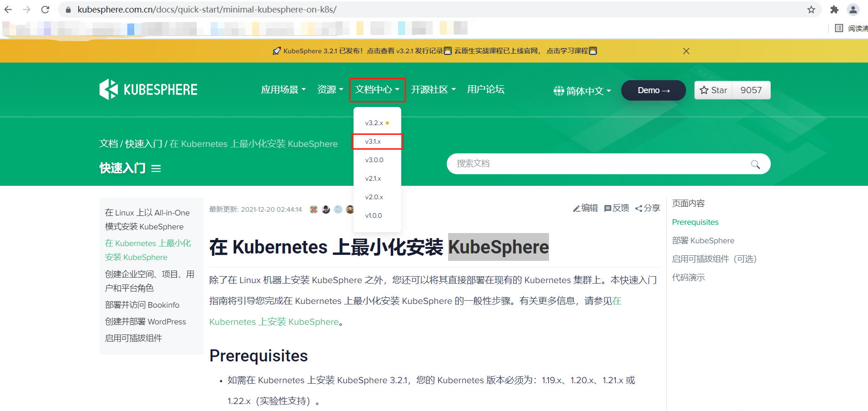The width and height of the screenshot is (868, 411).
Task: Open 创建企业空间、项目、用户和平台角色 sidebar item
Action: point(150,281)
